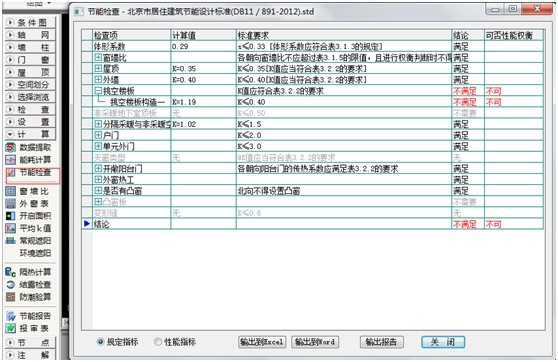Image resolution: width=558 pixels, height=362 pixels.
Task: Click the 输出到Word button
Action: pos(315,342)
